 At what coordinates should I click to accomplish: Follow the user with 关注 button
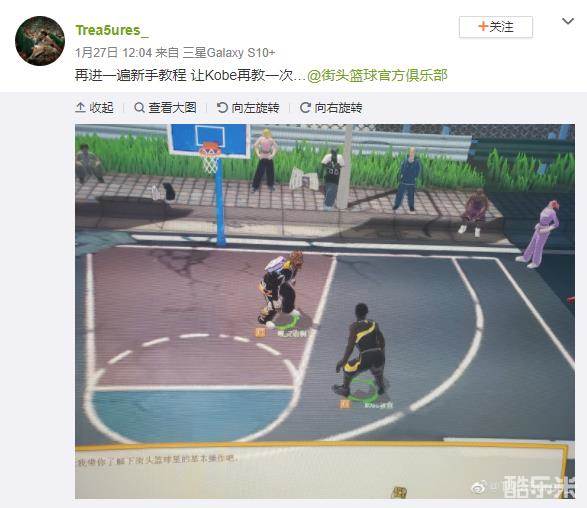pyautogui.click(x=496, y=27)
